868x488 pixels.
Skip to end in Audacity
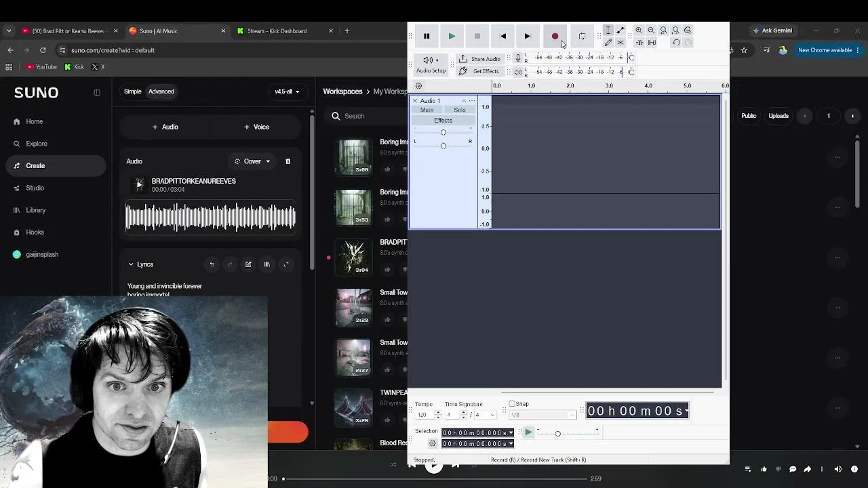[528, 36]
